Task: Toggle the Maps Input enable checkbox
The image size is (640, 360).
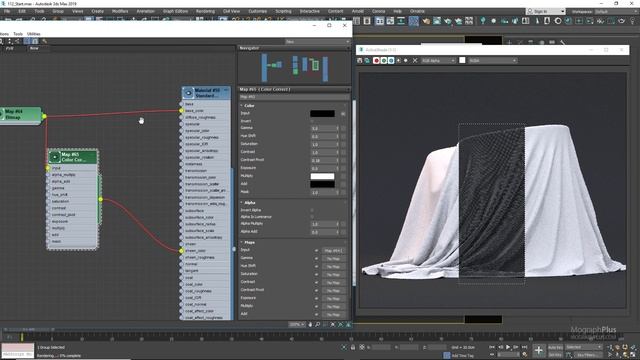Action: pos(316,251)
